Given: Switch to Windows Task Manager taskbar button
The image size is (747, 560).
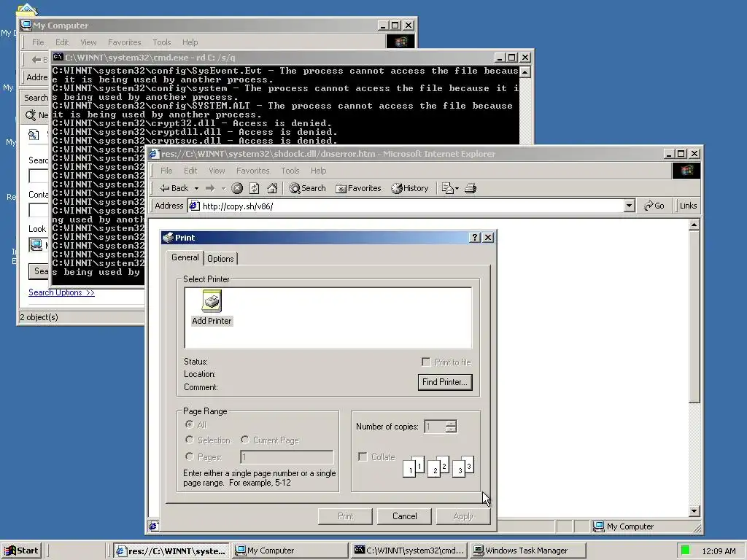Looking at the screenshot, I should coord(527,551).
